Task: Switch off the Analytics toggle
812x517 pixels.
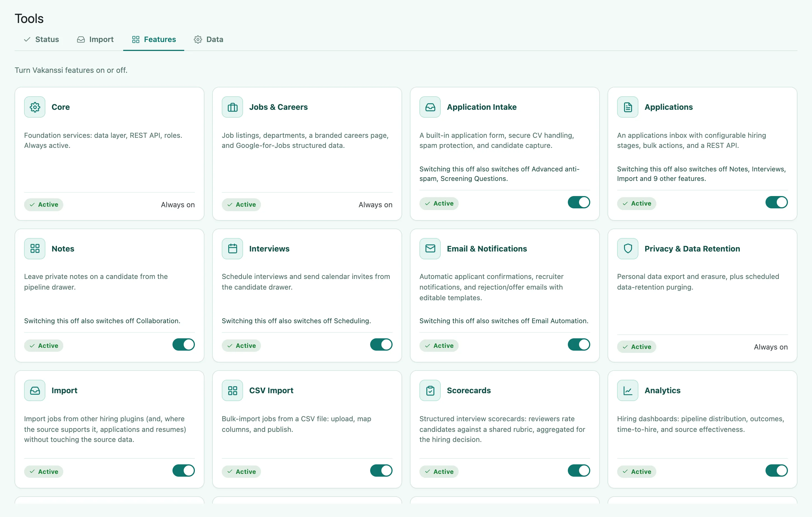Action: pos(776,471)
